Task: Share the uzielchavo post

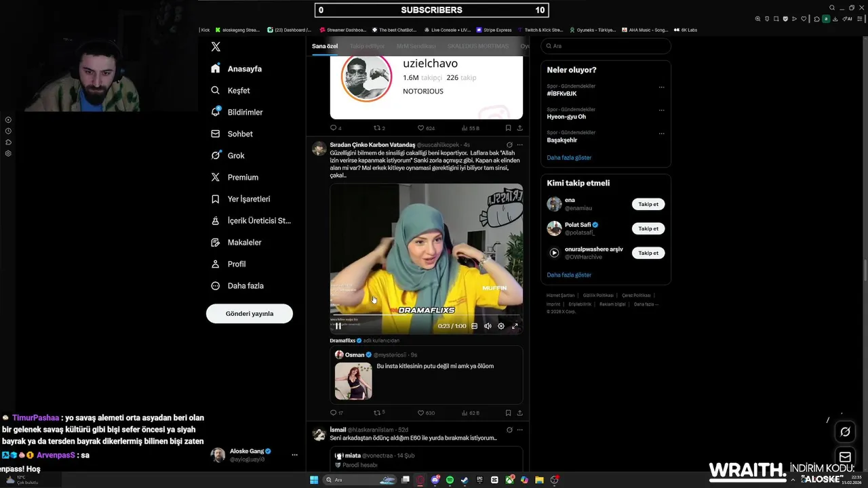Action: [x=520, y=127]
